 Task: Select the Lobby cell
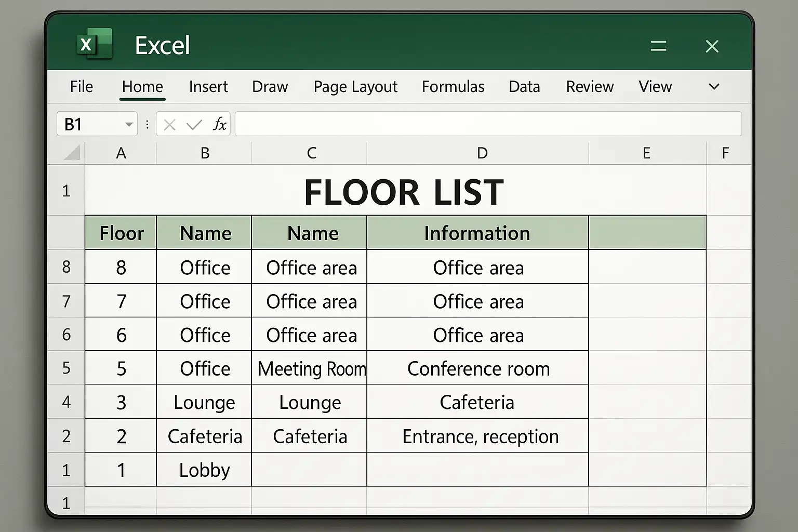204,470
